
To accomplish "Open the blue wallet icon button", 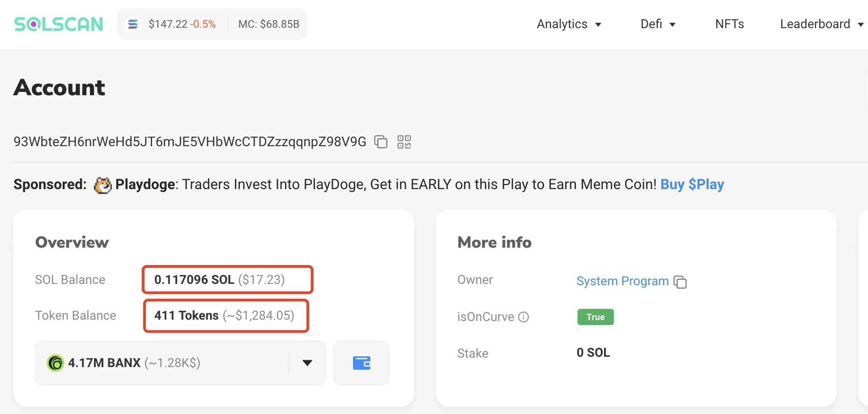I will [361, 363].
